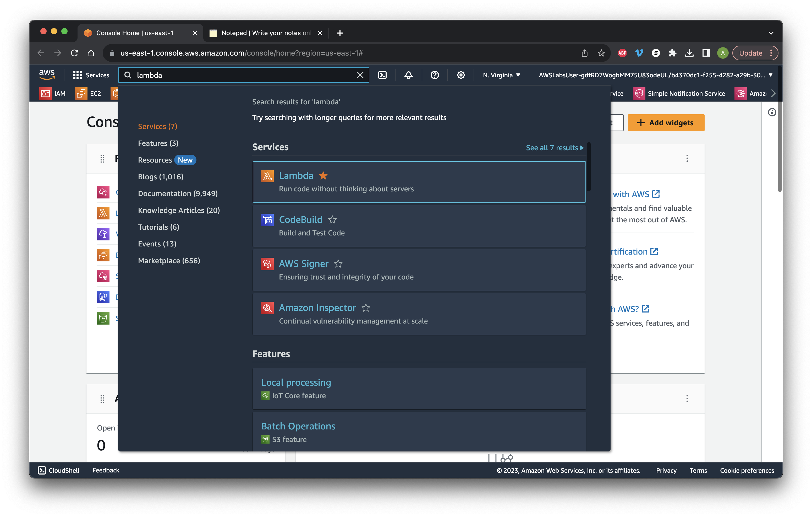Viewport: 812px width, 517px height.
Task: Show more favorites with right chevron
Action: [773, 93]
